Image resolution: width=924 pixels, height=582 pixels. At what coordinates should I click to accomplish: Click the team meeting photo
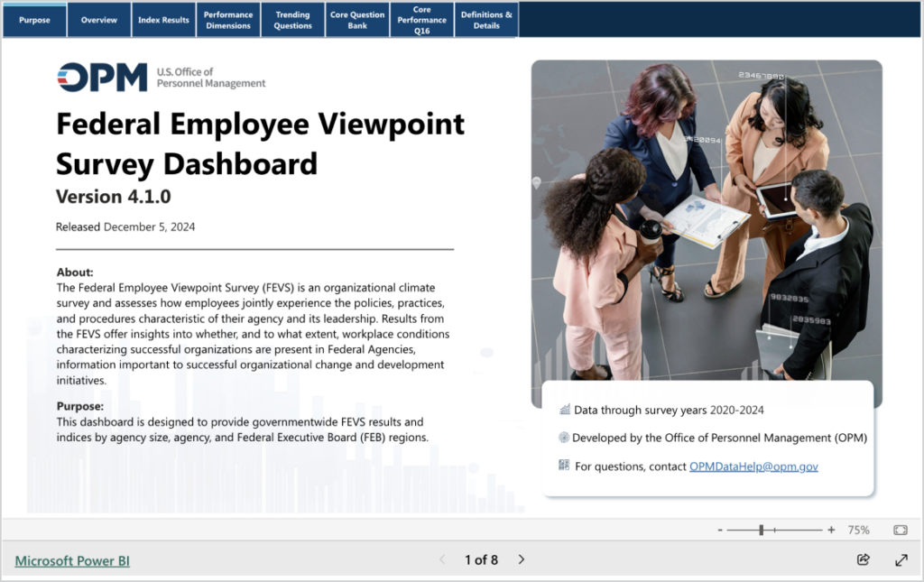click(706, 217)
